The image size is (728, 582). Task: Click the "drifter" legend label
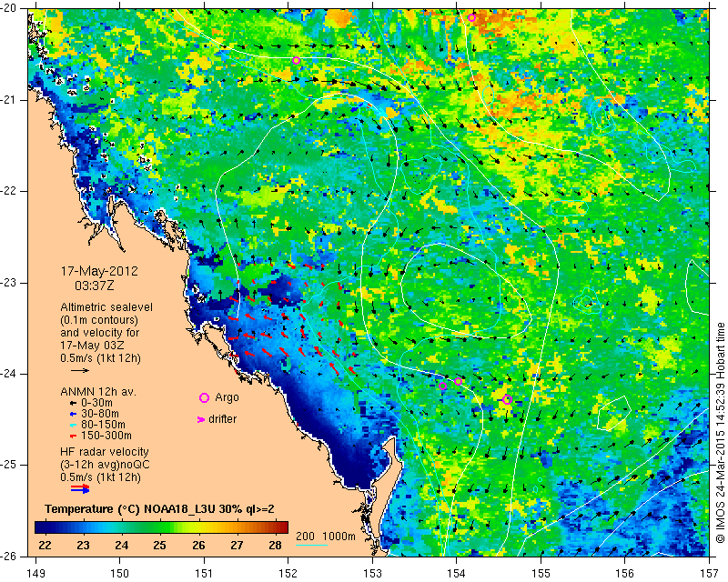click(222, 419)
